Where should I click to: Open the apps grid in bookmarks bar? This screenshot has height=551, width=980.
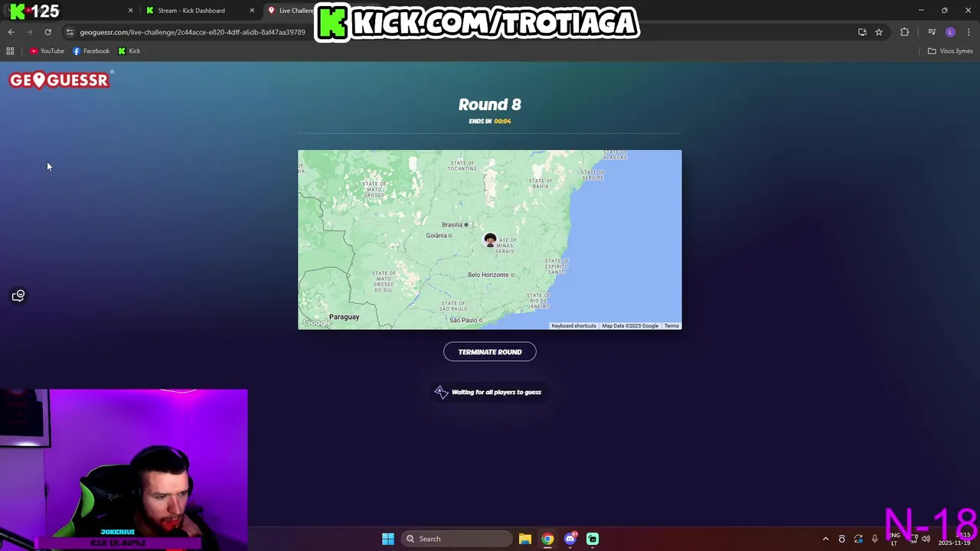pyautogui.click(x=10, y=51)
